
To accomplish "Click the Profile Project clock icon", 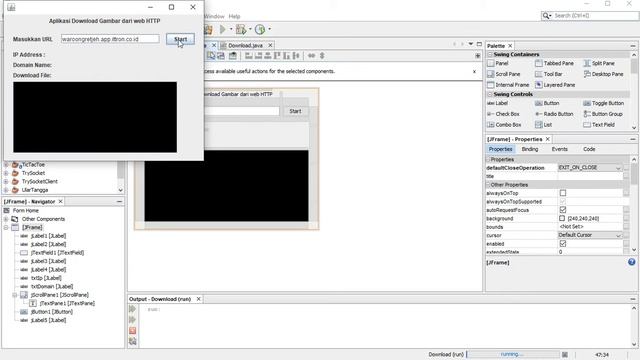I will [x=260, y=29].
